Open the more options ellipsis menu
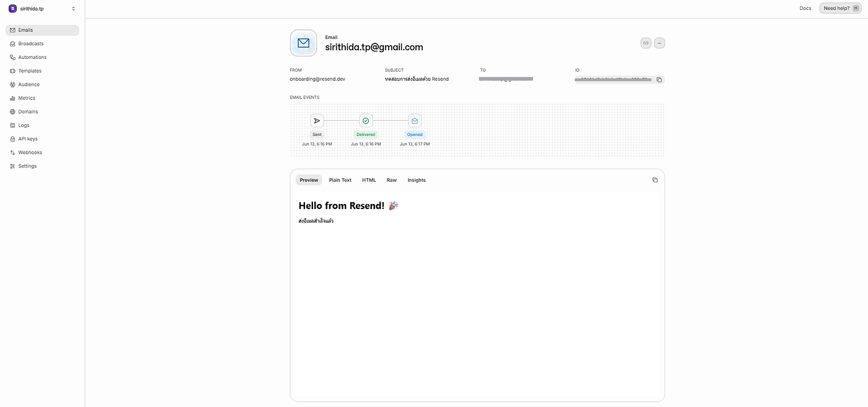Screen dimensions: 868x407 (660, 43)
